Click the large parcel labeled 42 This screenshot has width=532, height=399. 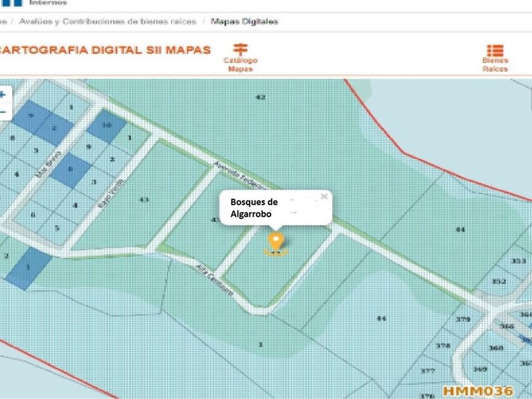(260, 98)
